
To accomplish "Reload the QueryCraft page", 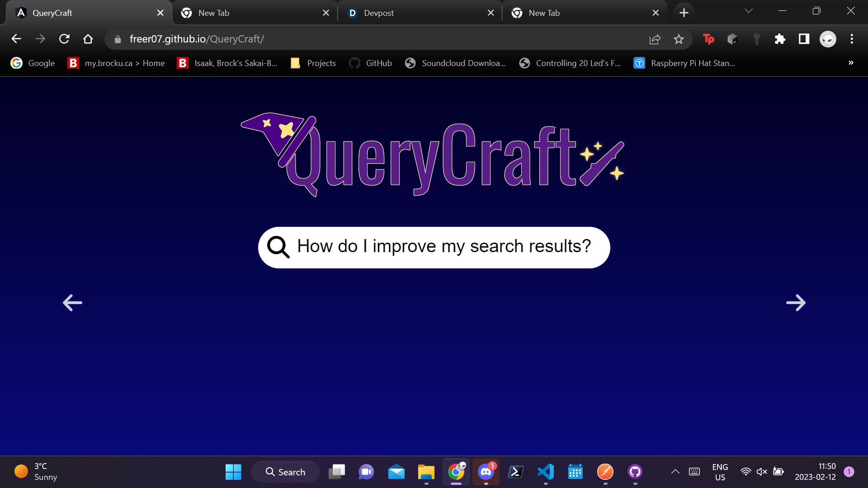I will click(x=64, y=39).
